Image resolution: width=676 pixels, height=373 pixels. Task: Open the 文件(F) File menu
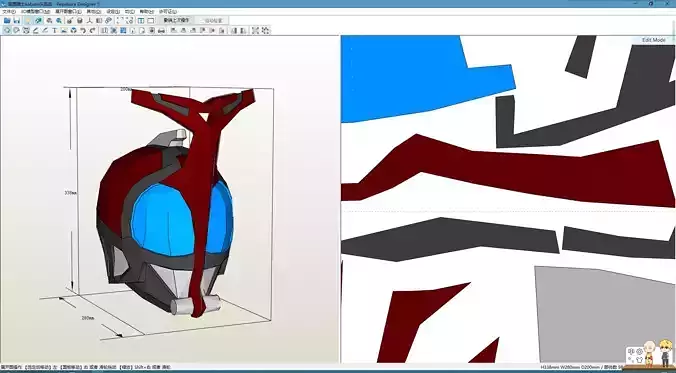click(9, 12)
